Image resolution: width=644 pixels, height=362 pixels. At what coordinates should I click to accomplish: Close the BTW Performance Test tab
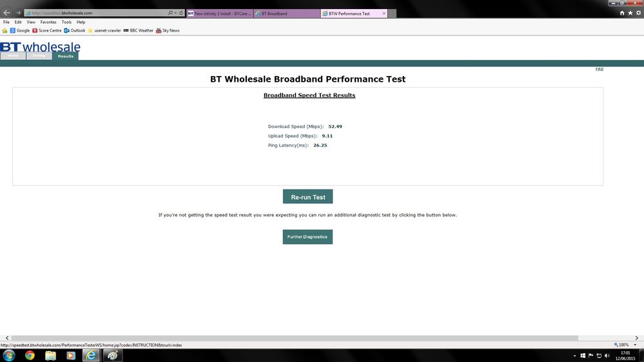coord(384,14)
